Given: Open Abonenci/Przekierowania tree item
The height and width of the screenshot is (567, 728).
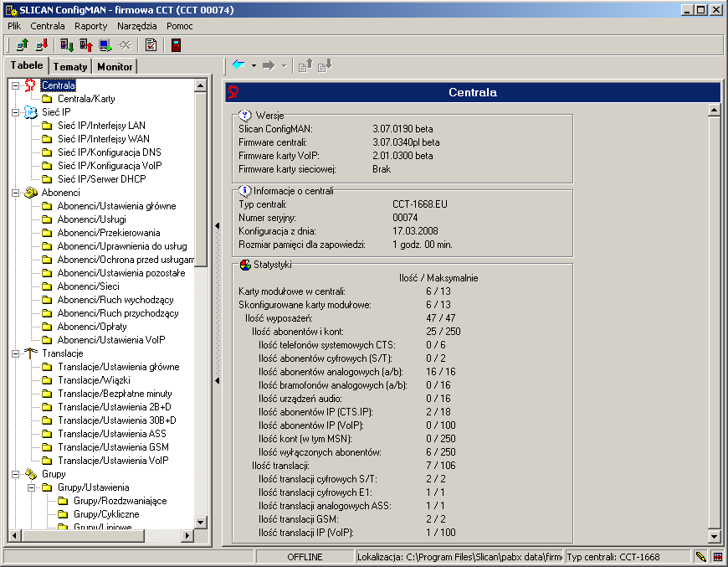Looking at the screenshot, I should [x=109, y=233].
